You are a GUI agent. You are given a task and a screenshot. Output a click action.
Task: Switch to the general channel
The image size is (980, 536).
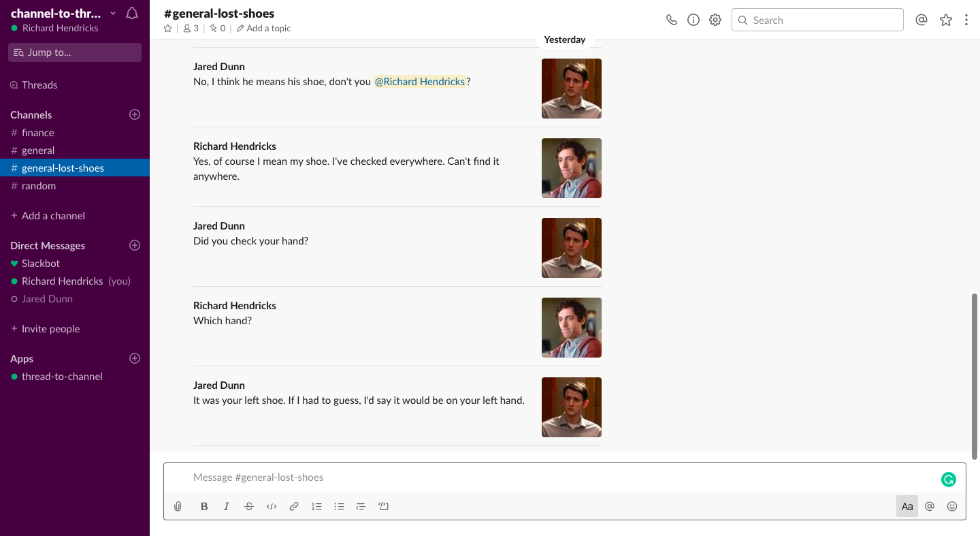click(75, 151)
